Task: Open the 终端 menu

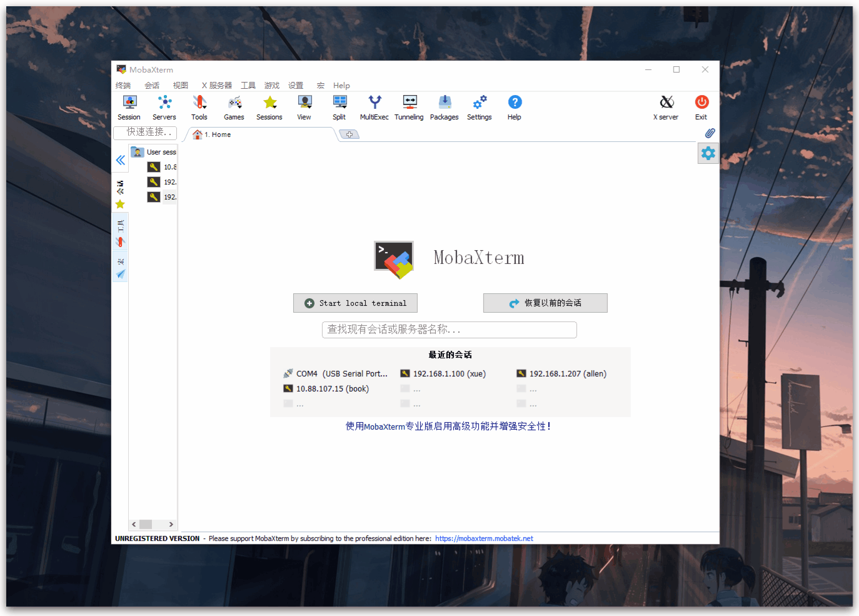Action: pyautogui.click(x=123, y=86)
